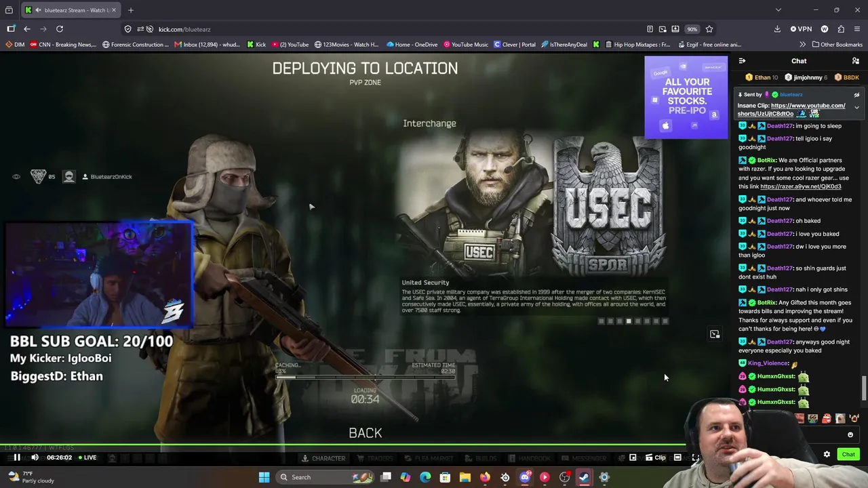
Task: Toggle the VPN button in the toolbar
Action: pyautogui.click(x=801, y=29)
